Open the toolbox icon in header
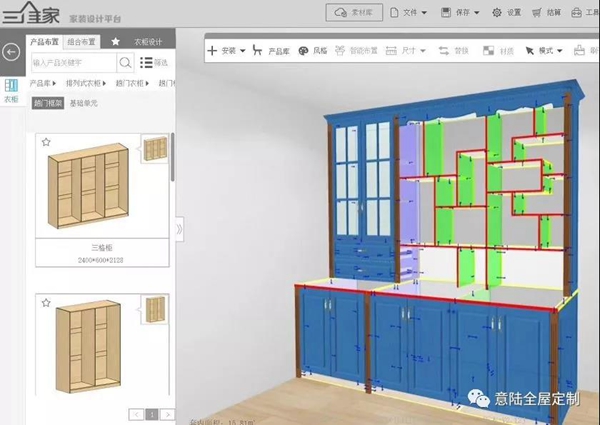The width and height of the screenshot is (600, 425). coord(576,13)
